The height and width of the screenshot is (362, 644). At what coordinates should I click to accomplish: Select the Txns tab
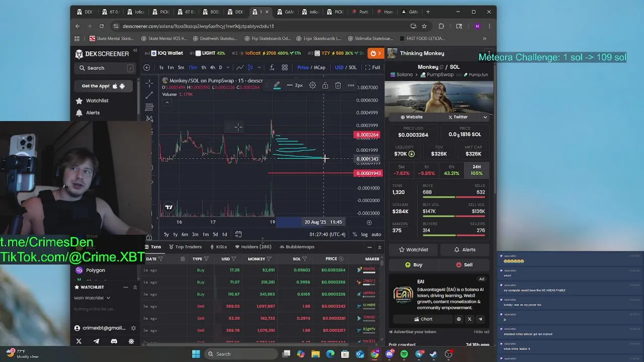click(153, 247)
